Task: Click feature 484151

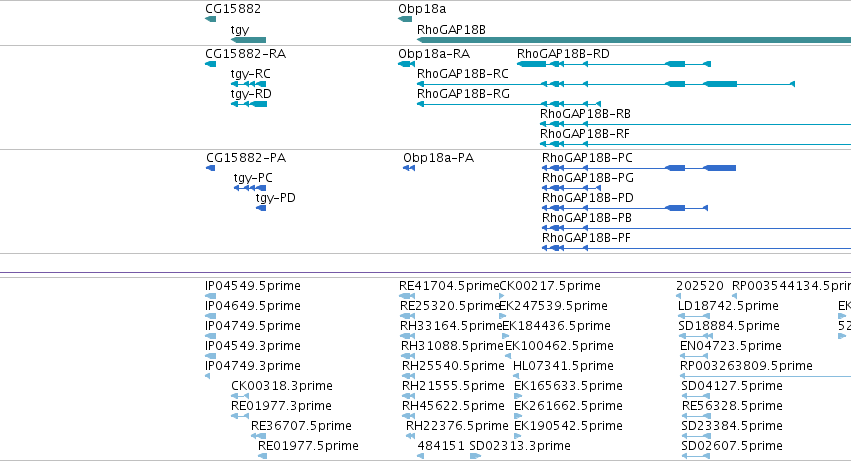Action: (441, 447)
